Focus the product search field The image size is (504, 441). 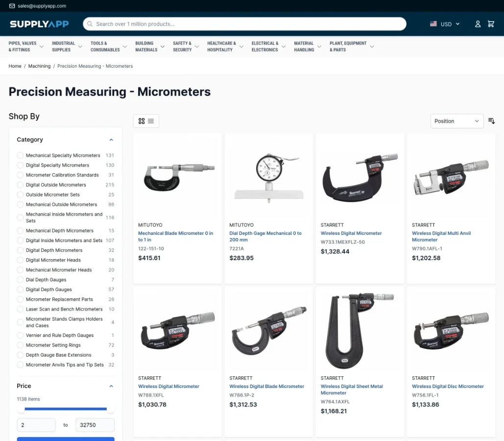pyautogui.click(x=244, y=24)
